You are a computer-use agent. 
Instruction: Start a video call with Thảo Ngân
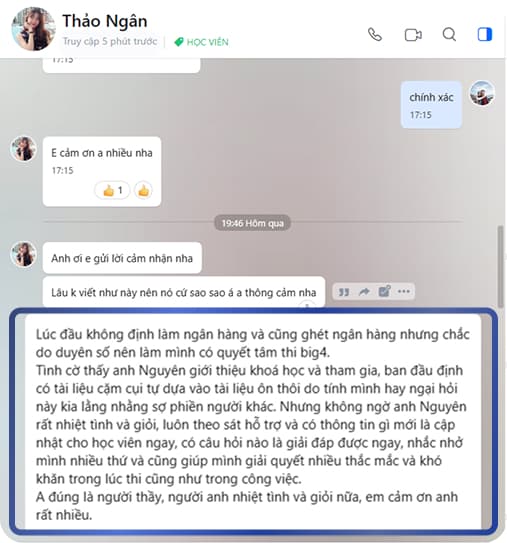413,35
